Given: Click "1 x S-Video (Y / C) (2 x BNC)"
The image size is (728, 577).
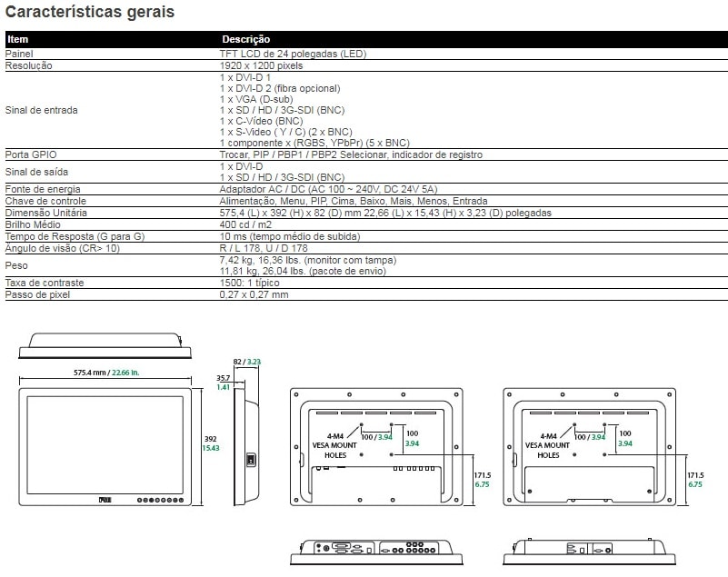Looking at the screenshot, I should click(x=286, y=133).
